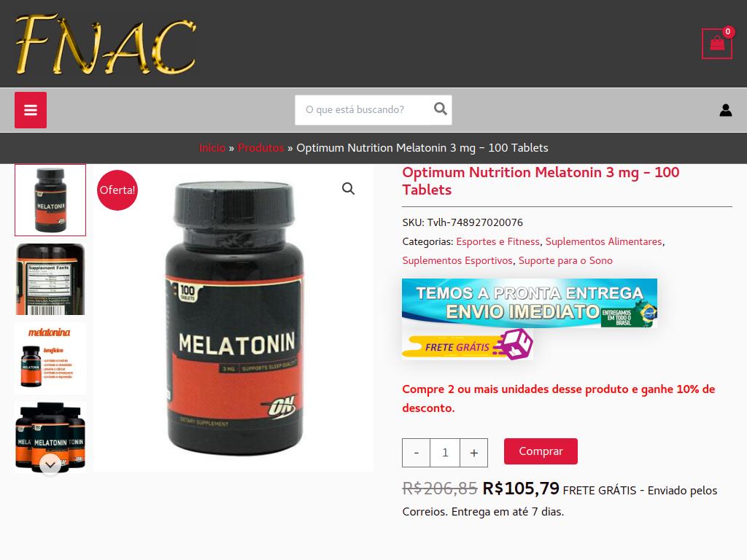The width and height of the screenshot is (747, 560).
Task: Open Esportes e Fitness category
Action: coord(498,242)
